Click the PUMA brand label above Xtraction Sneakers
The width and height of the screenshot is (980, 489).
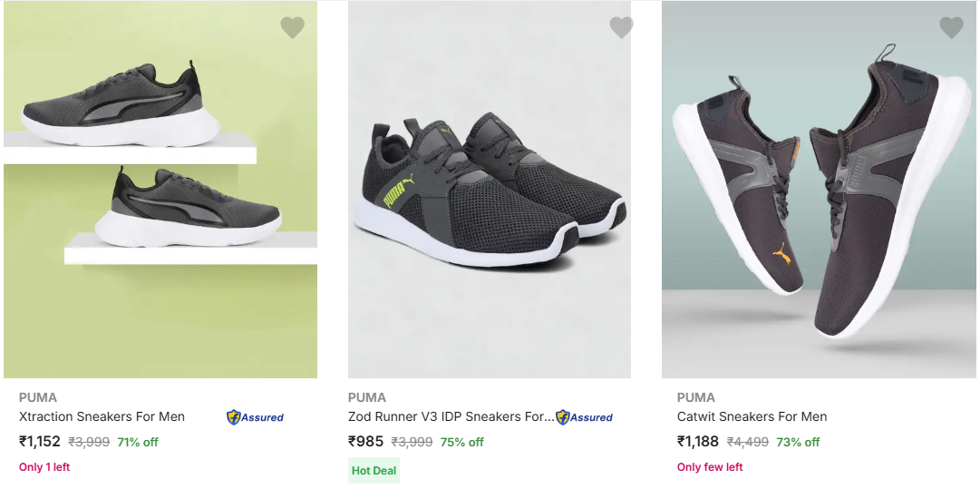click(38, 397)
